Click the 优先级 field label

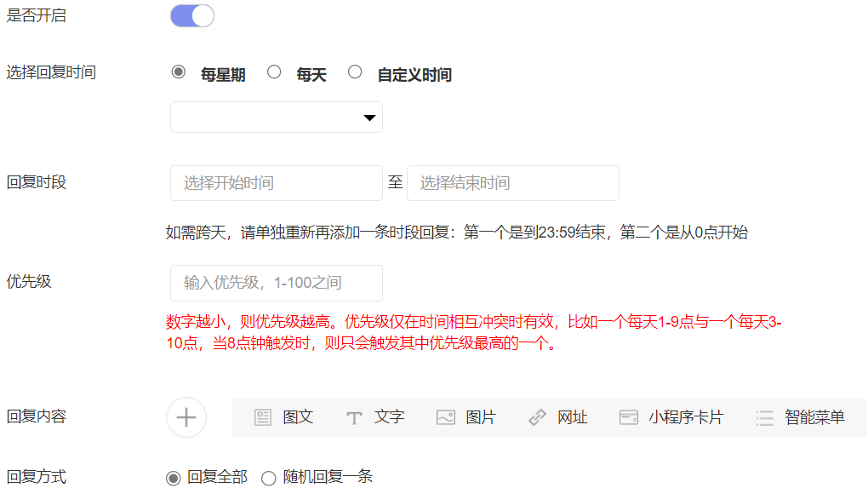[29, 281]
